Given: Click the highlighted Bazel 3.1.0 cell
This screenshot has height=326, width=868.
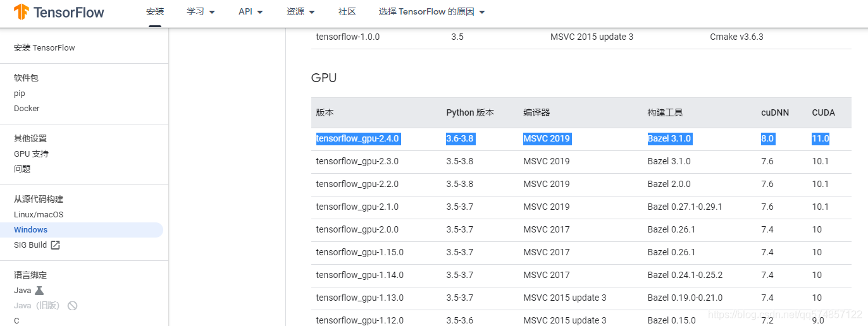Looking at the screenshot, I should [669, 138].
